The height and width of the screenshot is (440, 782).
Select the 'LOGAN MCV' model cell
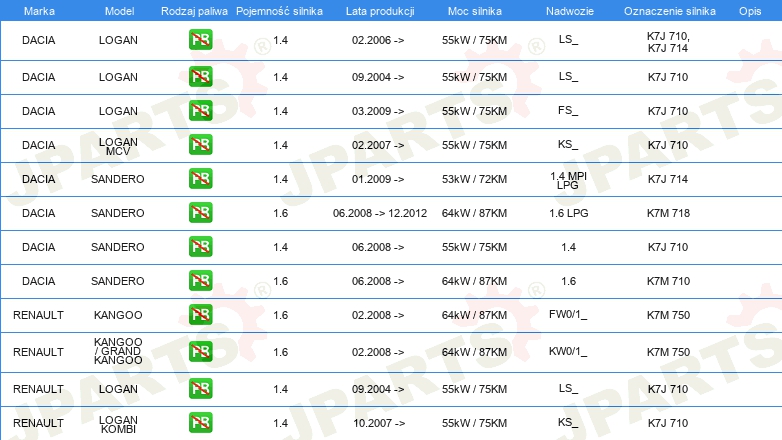tap(118, 146)
